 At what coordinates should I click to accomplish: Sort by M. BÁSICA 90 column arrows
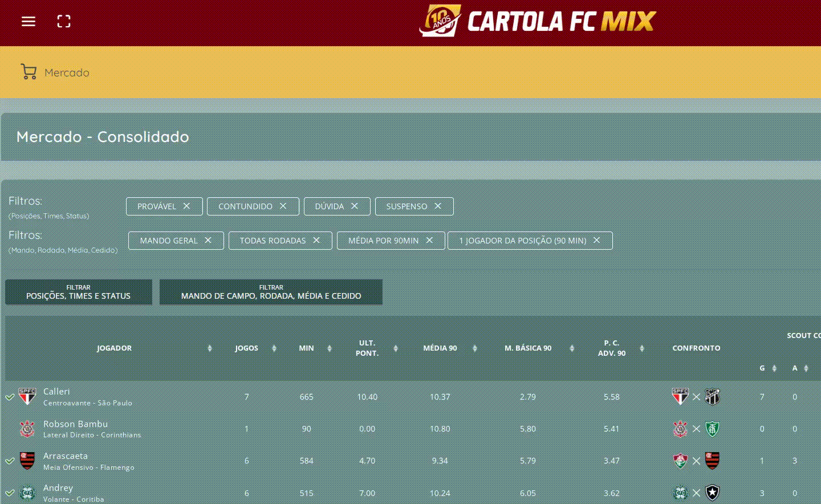[x=572, y=348]
